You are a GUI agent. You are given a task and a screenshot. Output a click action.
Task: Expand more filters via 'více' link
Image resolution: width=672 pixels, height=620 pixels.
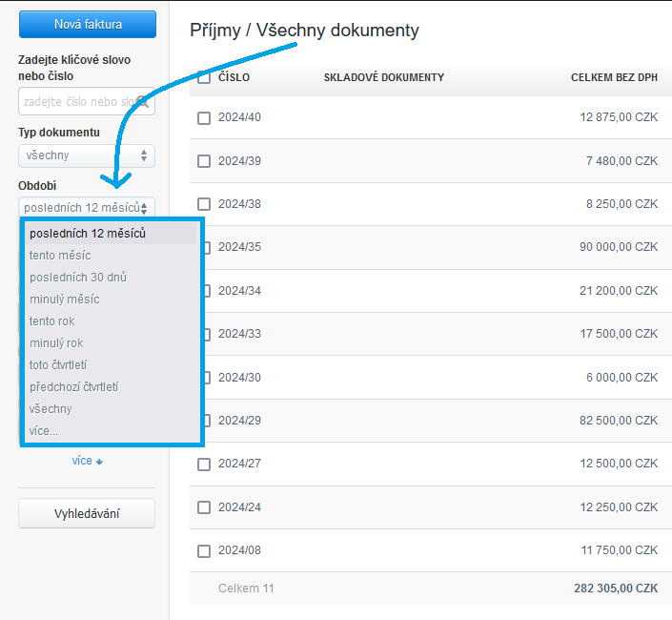pyautogui.click(x=88, y=461)
